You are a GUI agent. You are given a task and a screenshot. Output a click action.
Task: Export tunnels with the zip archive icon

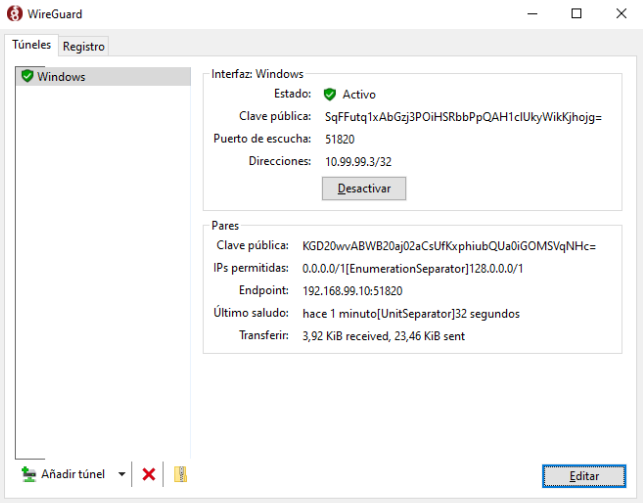[x=180, y=474]
